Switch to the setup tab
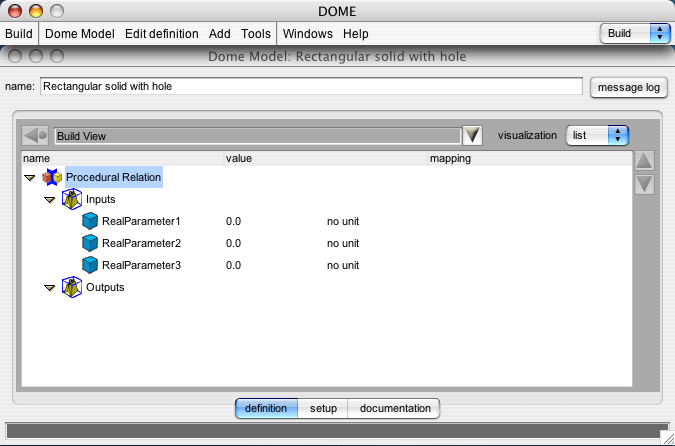The width and height of the screenshot is (675, 446). coord(323,408)
